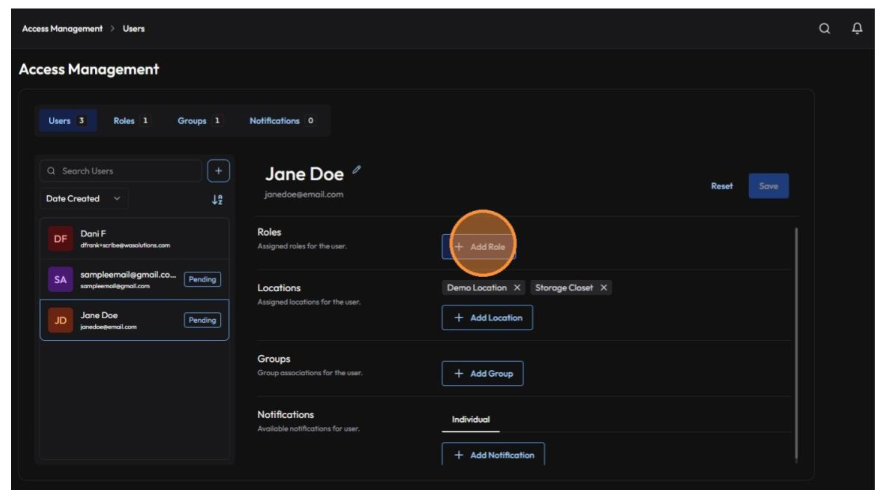This screenshot has height=503, width=886.
Task: Reset changes for Jane Doe
Action: pyautogui.click(x=722, y=186)
